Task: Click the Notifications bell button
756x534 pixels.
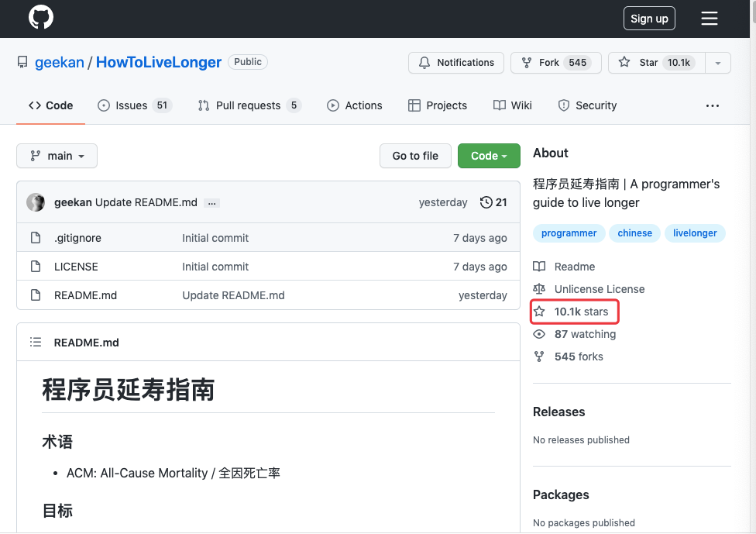Action: click(x=456, y=63)
